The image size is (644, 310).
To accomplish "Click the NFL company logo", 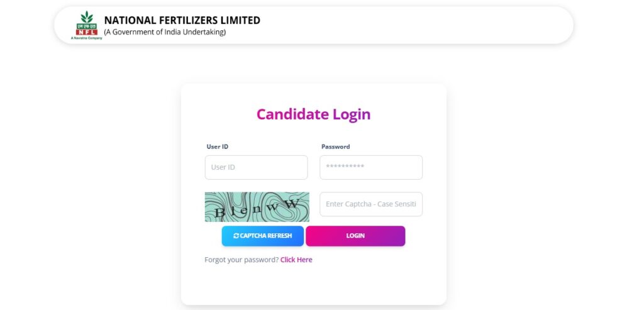I will 87,25.
